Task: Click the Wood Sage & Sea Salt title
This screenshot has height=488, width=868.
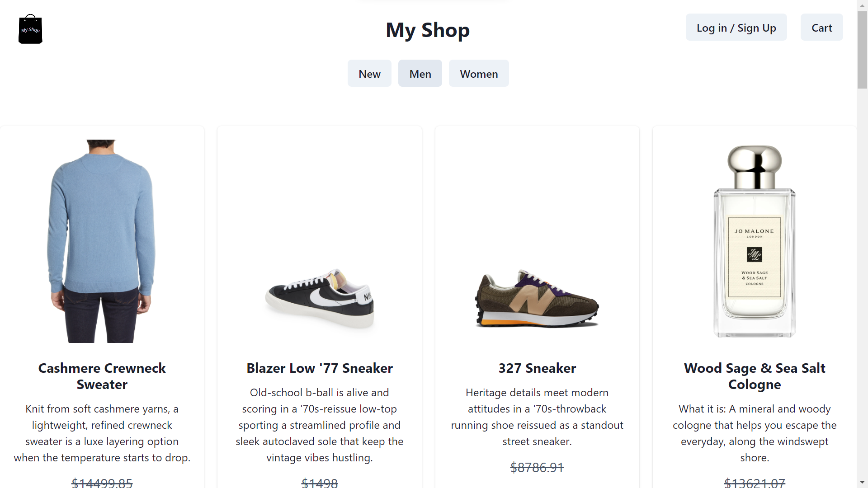Action: click(754, 376)
